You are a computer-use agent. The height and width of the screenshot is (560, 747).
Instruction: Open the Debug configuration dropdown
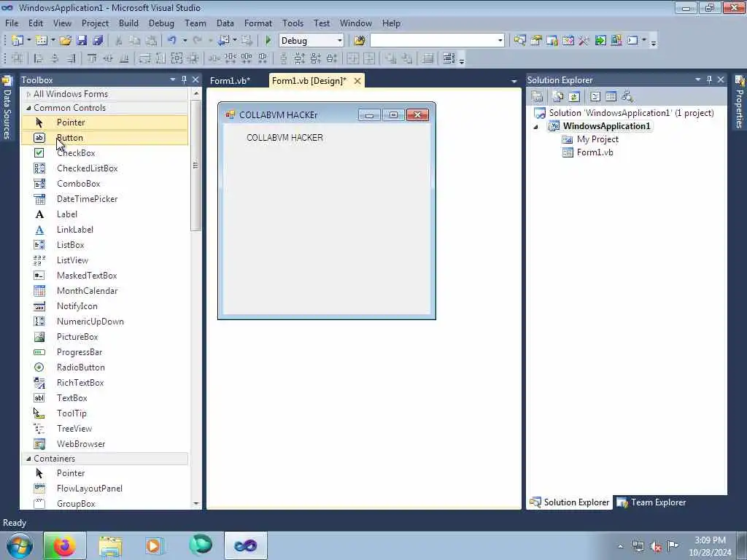point(340,41)
